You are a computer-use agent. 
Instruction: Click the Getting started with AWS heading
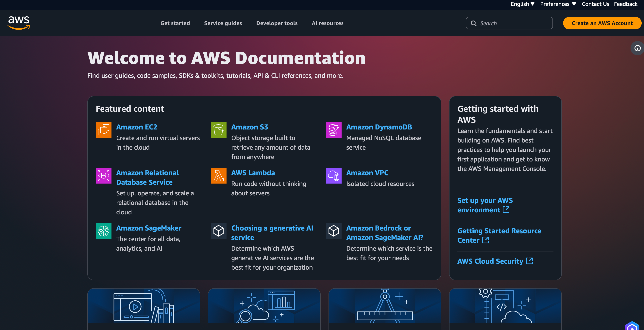pyautogui.click(x=498, y=114)
